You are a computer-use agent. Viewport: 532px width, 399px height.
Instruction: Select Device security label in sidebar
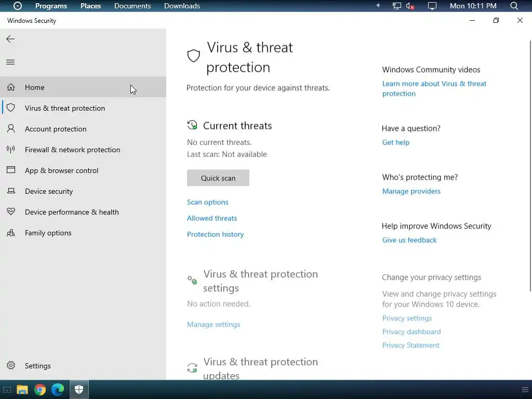[x=49, y=191]
